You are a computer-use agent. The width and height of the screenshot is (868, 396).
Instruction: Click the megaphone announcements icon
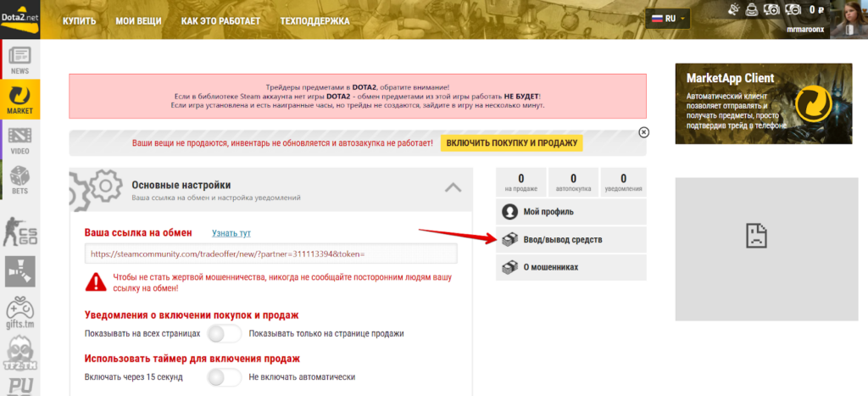[x=734, y=9]
